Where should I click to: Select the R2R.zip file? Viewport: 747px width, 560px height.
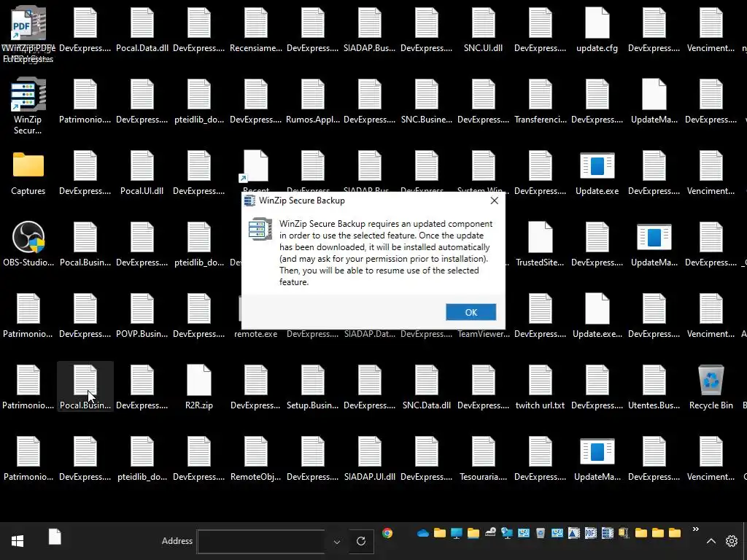[198, 387]
